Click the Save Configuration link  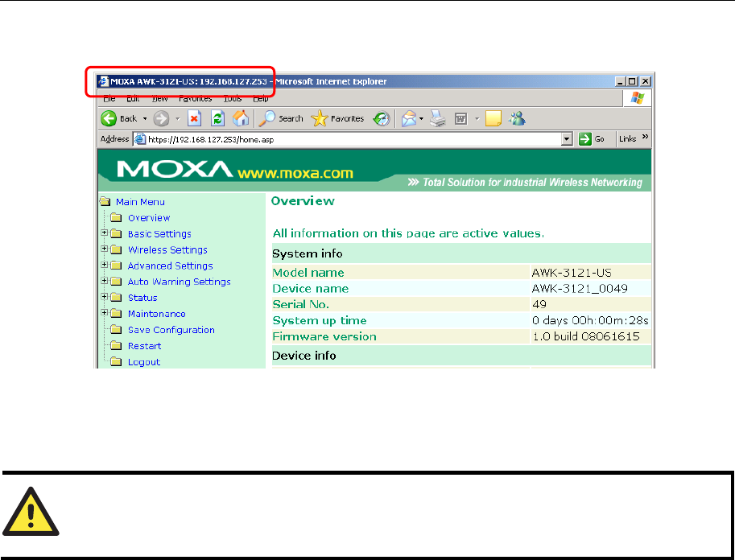(x=171, y=330)
